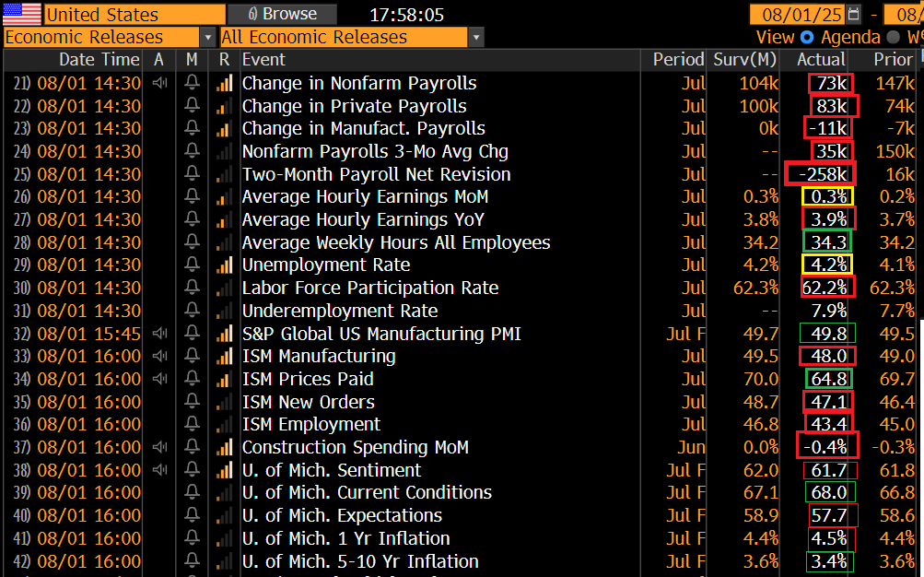Click the alert bell for ISM Manufacturing
This screenshot has width=924, height=577.
[192, 356]
